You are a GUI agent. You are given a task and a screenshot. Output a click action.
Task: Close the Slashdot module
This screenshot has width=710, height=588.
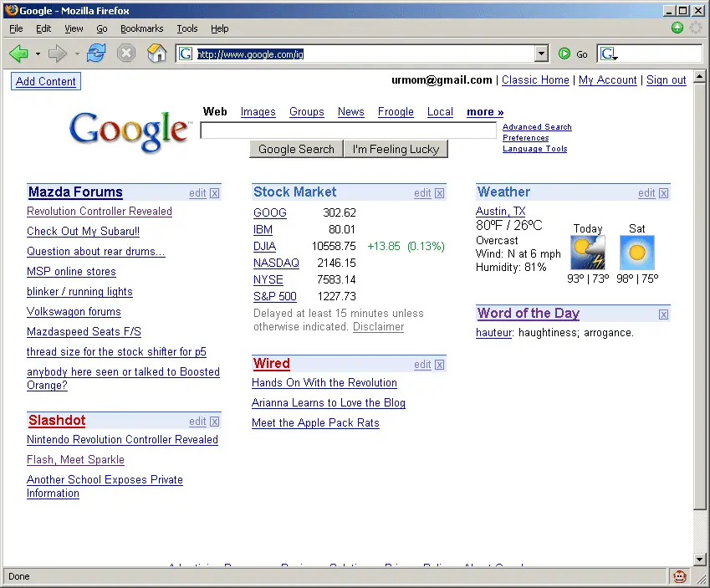coord(214,420)
